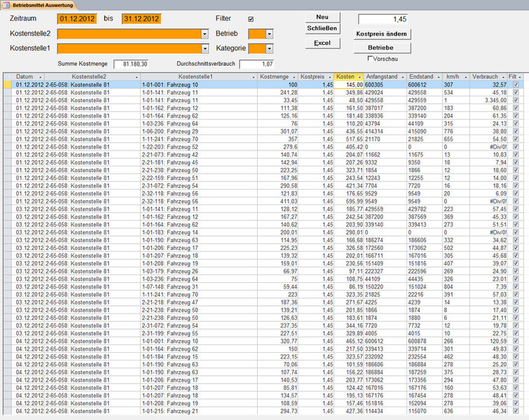Open Endstand column header filter arrow

coord(439,77)
